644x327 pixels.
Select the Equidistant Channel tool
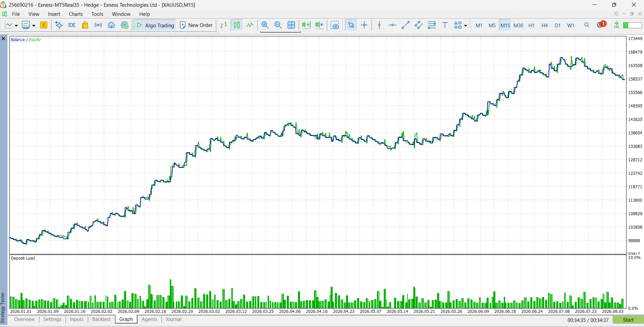tap(419, 25)
